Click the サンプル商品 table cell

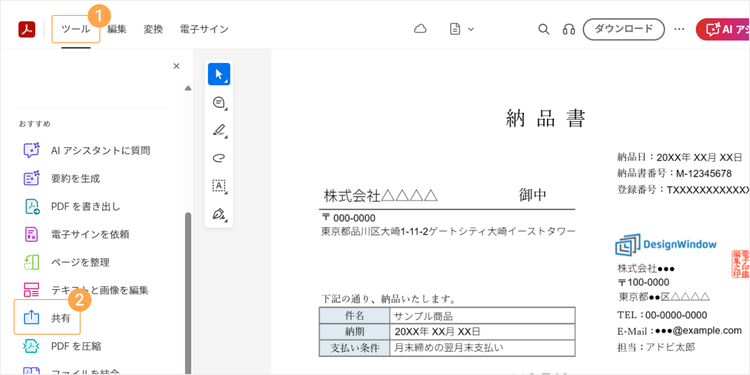[x=483, y=316]
